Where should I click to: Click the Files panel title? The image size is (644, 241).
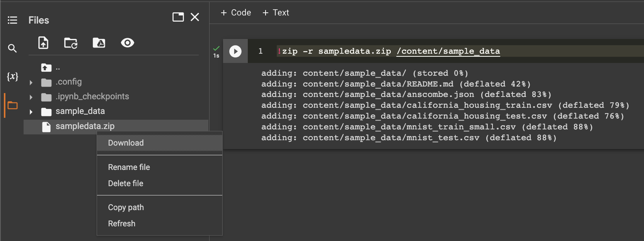(x=39, y=20)
